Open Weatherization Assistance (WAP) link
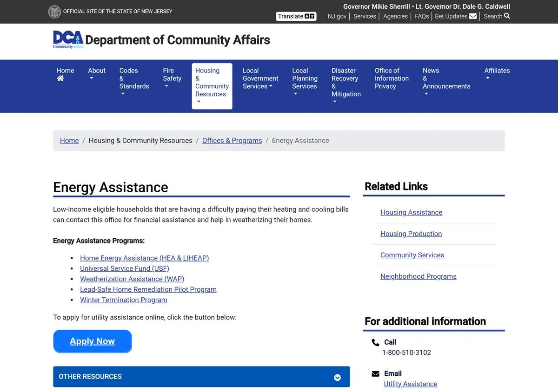 132,279
